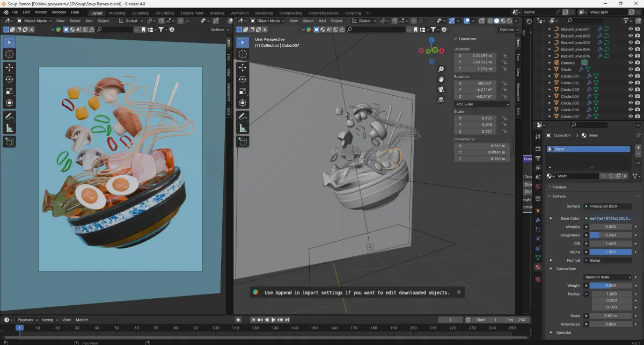
Task: Open the Add menu in right viewport
Action: coord(321,21)
